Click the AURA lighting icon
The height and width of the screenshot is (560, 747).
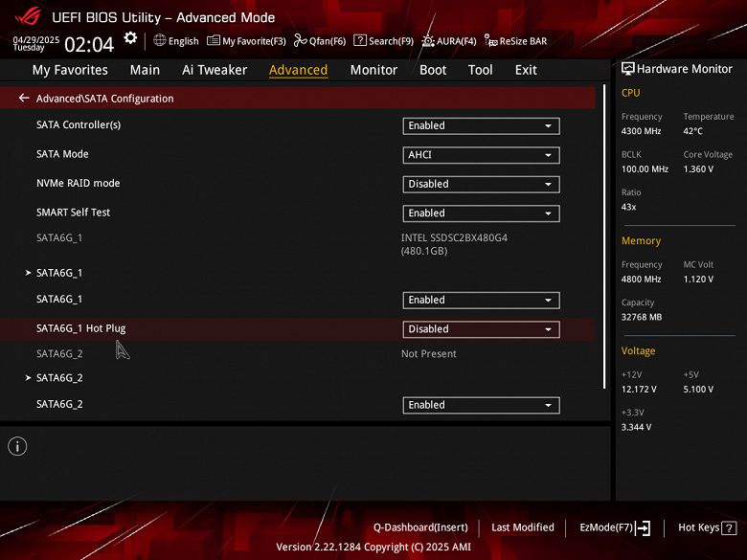[x=428, y=41]
